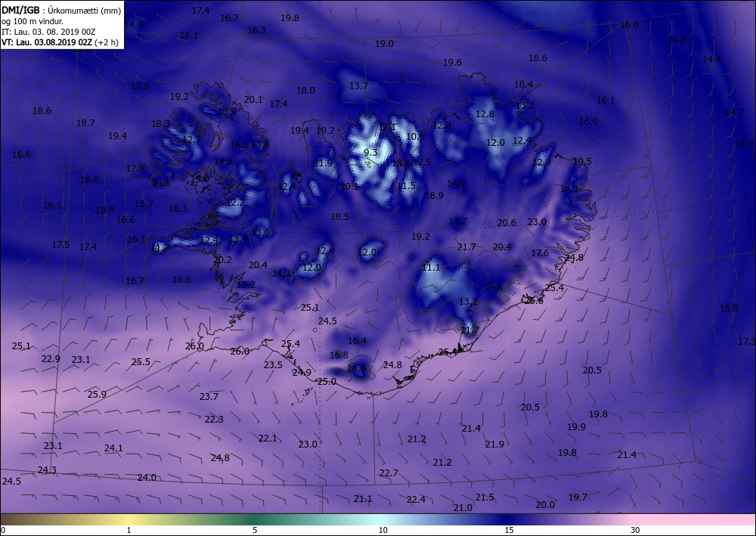Select the 25.0 value on the south coast
This screenshot has height=536, width=756.
pos(327,382)
